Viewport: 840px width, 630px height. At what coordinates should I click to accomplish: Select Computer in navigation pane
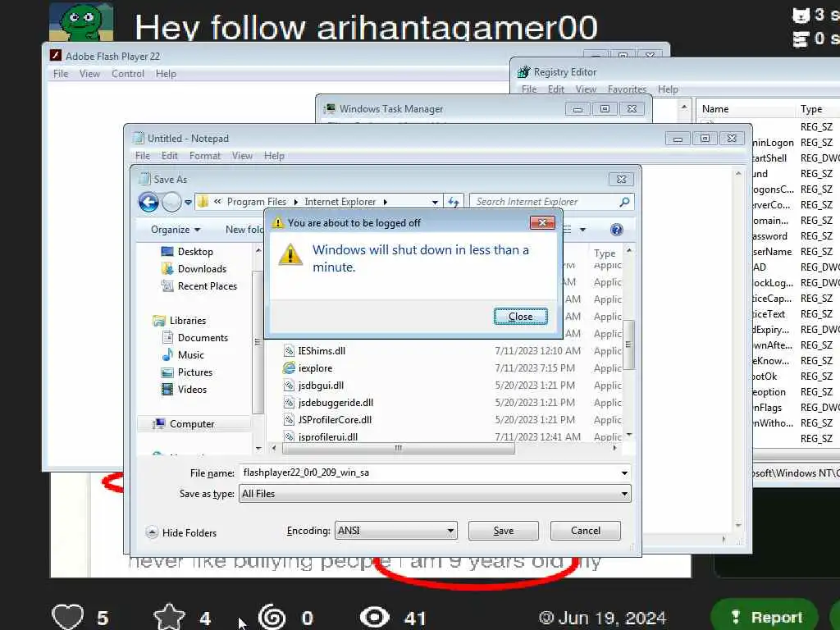[192, 424]
